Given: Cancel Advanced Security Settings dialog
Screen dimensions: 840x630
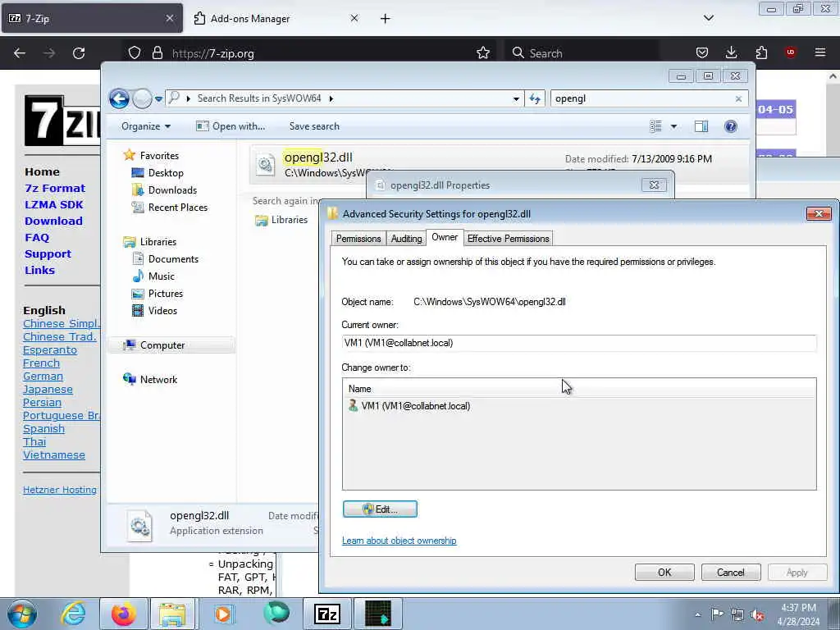Looking at the screenshot, I should click(731, 573).
